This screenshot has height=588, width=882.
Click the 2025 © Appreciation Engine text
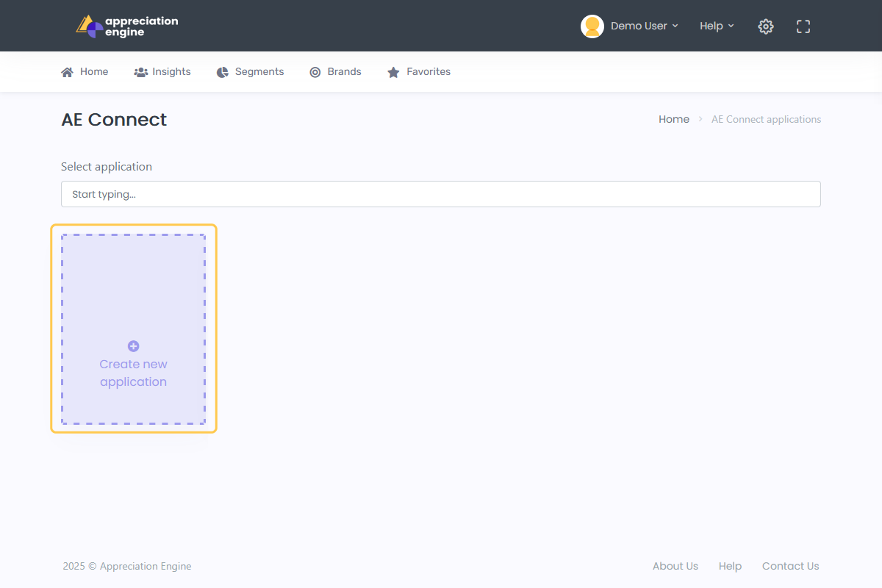point(127,566)
